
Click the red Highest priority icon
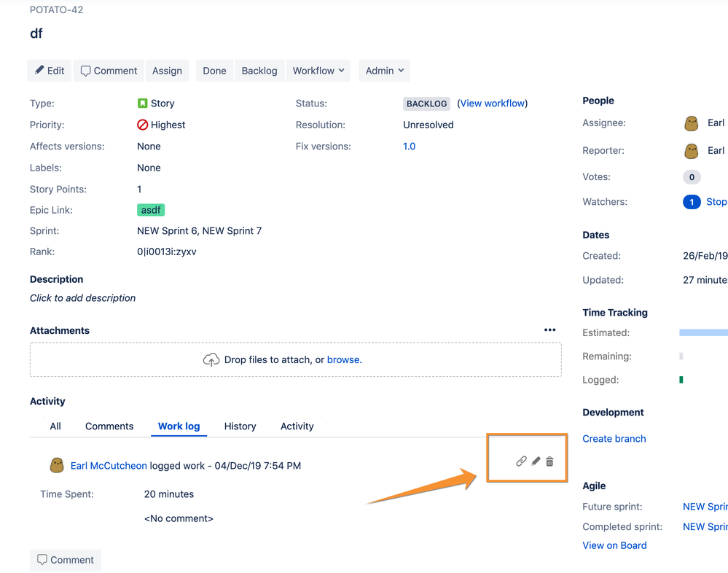click(x=143, y=125)
